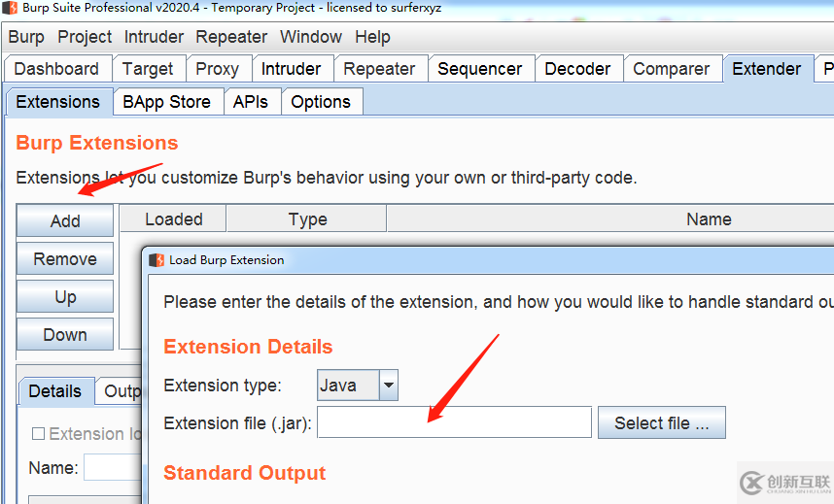Image resolution: width=834 pixels, height=504 pixels.
Task: Toggle the Extension loaded checkbox
Action: [x=39, y=434]
